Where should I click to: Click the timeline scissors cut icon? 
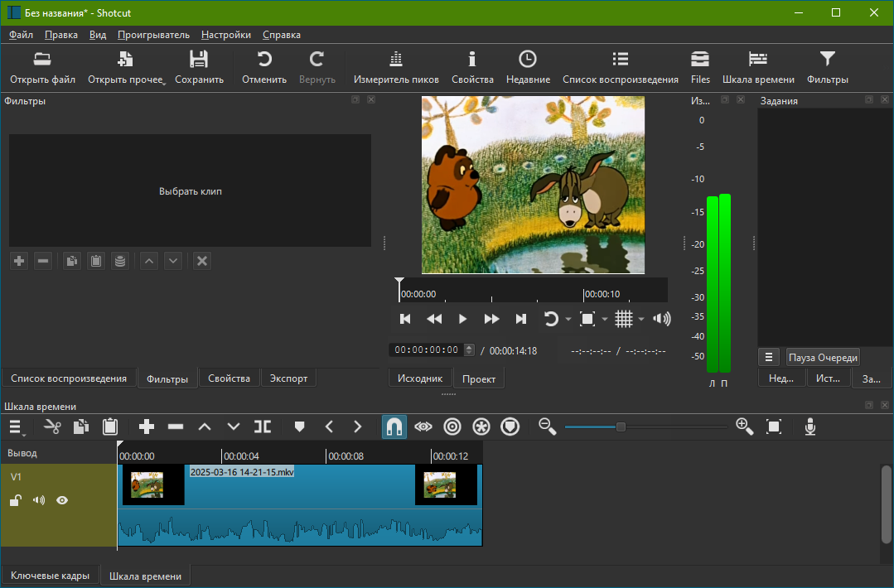click(52, 427)
